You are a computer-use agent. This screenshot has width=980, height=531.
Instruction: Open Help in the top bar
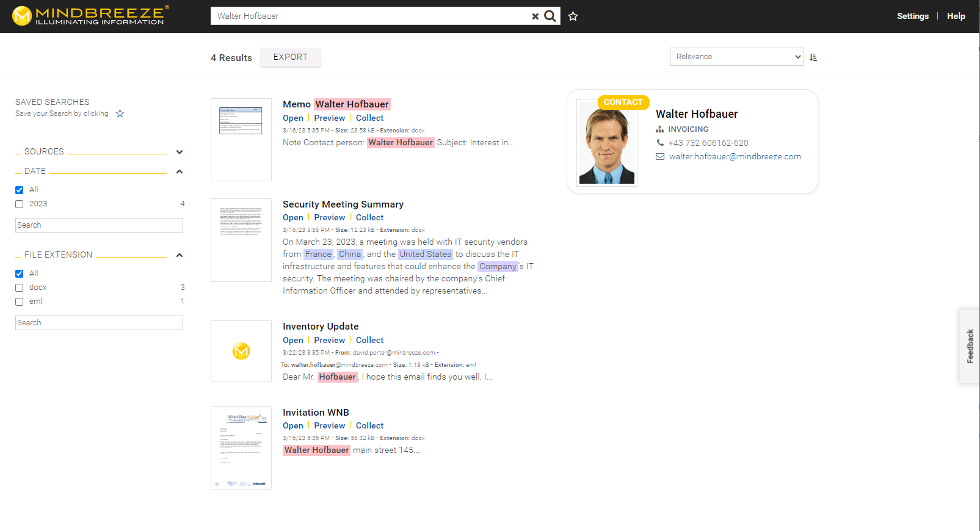pos(956,16)
